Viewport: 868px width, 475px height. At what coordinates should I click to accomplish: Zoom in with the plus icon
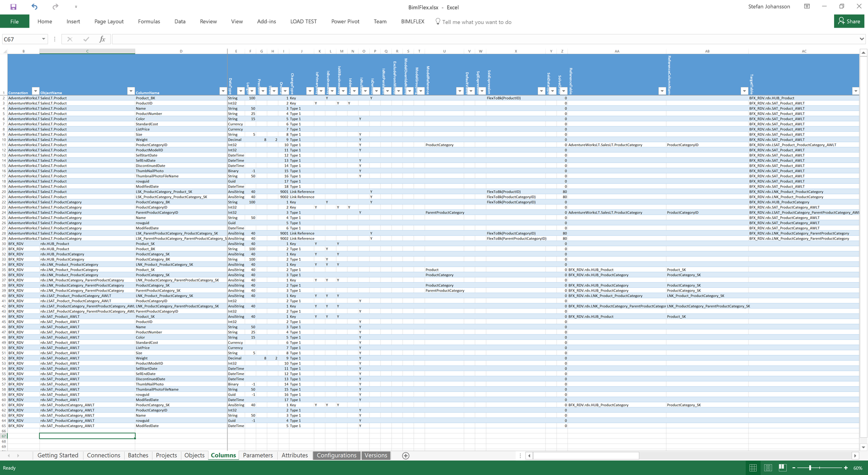[x=846, y=468]
